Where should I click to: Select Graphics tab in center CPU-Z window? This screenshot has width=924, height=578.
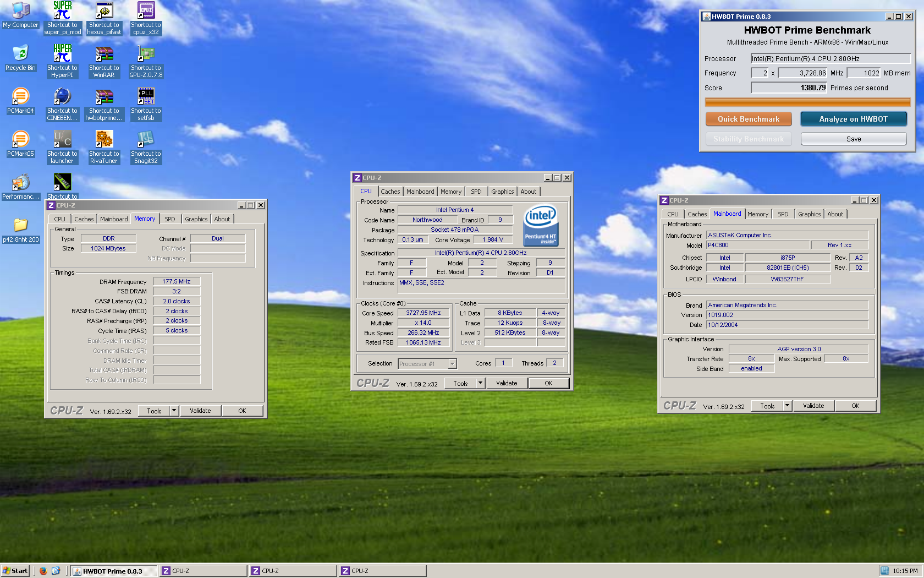(x=503, y=192)
